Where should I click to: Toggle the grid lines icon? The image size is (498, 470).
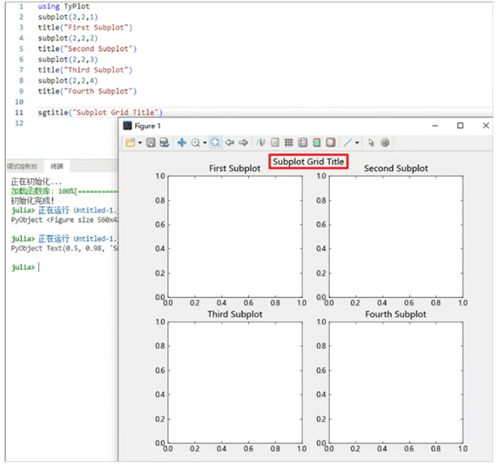(289, 143)
